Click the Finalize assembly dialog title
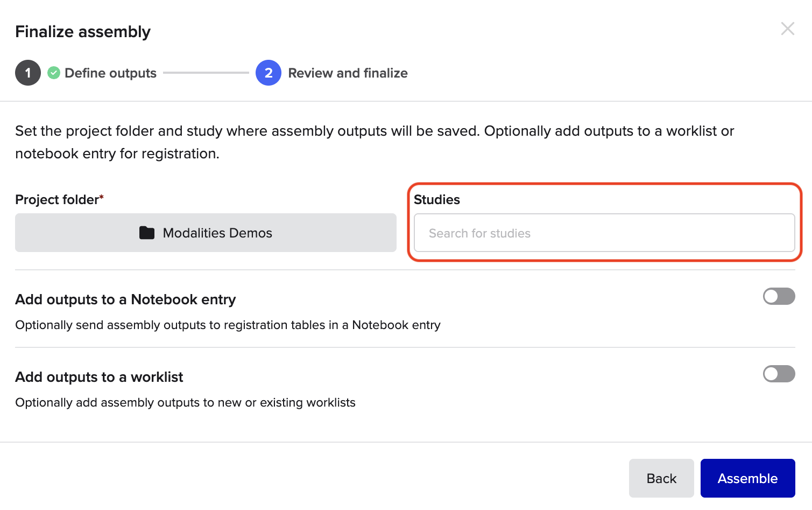 (83, 32)
